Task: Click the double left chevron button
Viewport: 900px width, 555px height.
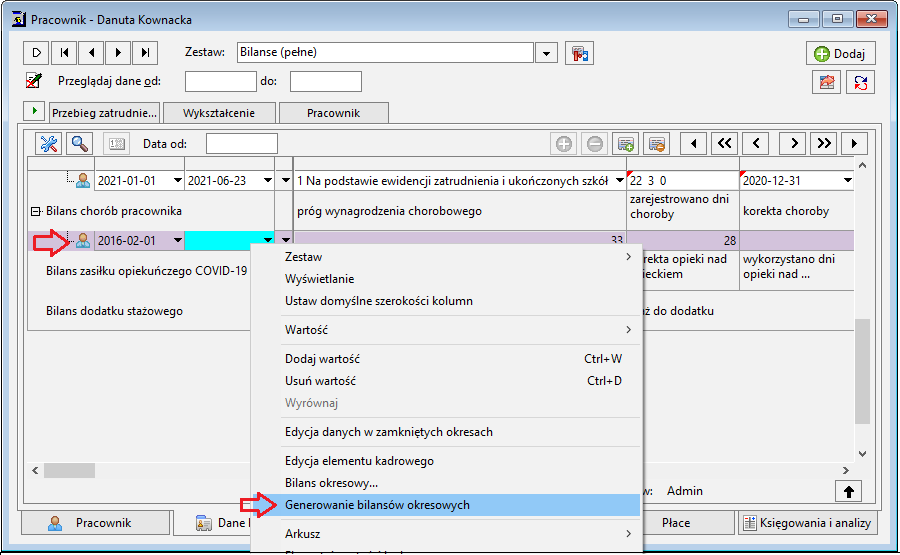Action: click(x=724, y=143)
